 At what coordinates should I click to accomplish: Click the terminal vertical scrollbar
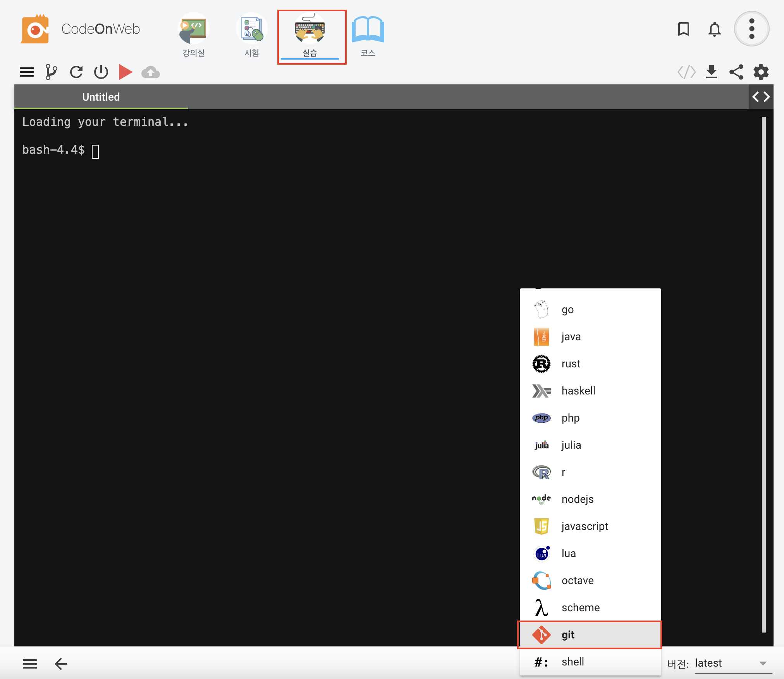tap(763, 374)
